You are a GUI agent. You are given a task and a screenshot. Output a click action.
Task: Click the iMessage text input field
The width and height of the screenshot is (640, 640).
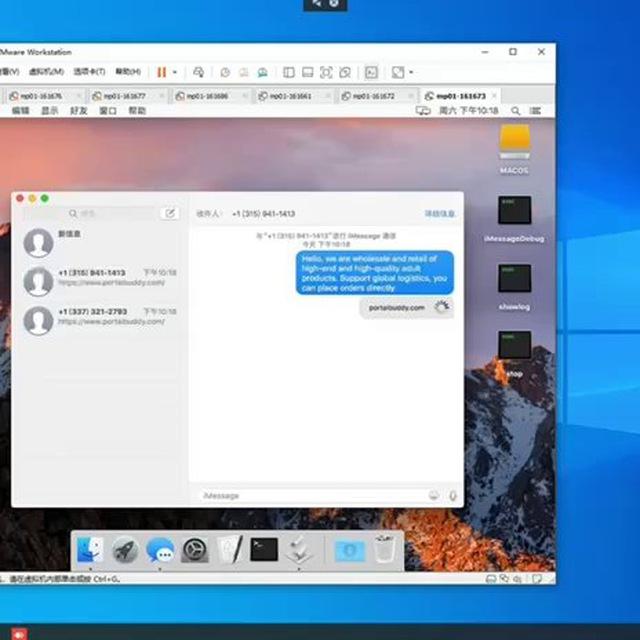(x=313, y=496)
